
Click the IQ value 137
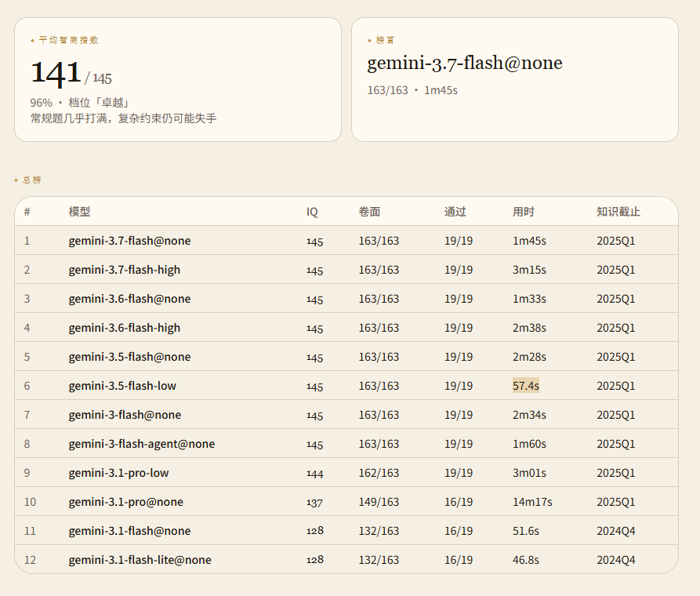pyautogui.click(x=315, y=503)
